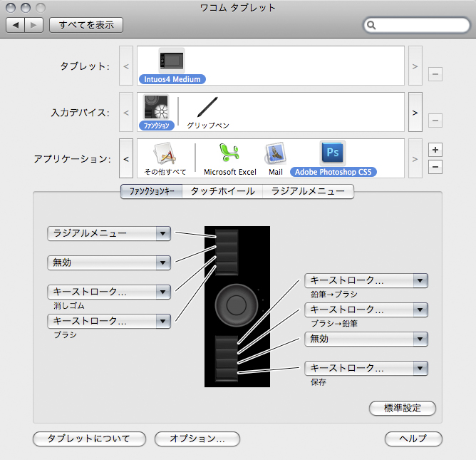Open the 消しゴム keystroke dropdown
This screenshot has width=476, height=460.
click(109, 292)
